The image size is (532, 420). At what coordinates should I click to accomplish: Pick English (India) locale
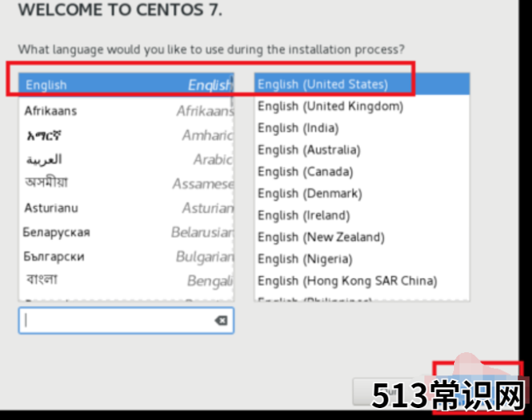pyautogui.click(x=362, y=128)
